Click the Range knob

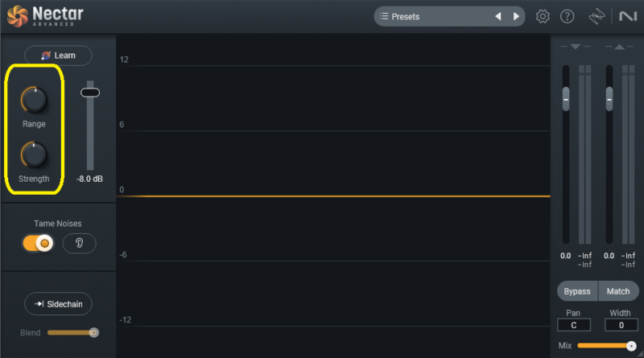point(34,100)
